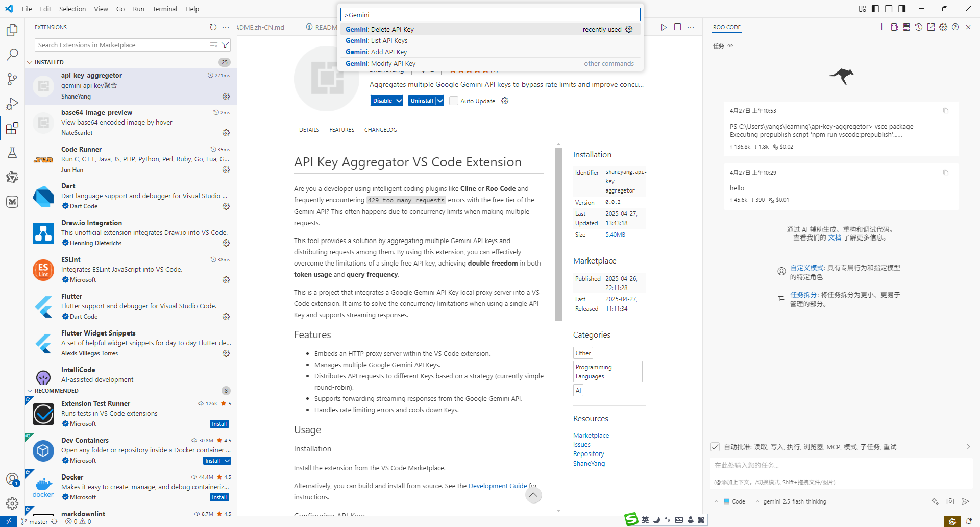The image size is (980, 527).
Task: Open the manage gear for ESLint
Action: [x=226, y=280]
